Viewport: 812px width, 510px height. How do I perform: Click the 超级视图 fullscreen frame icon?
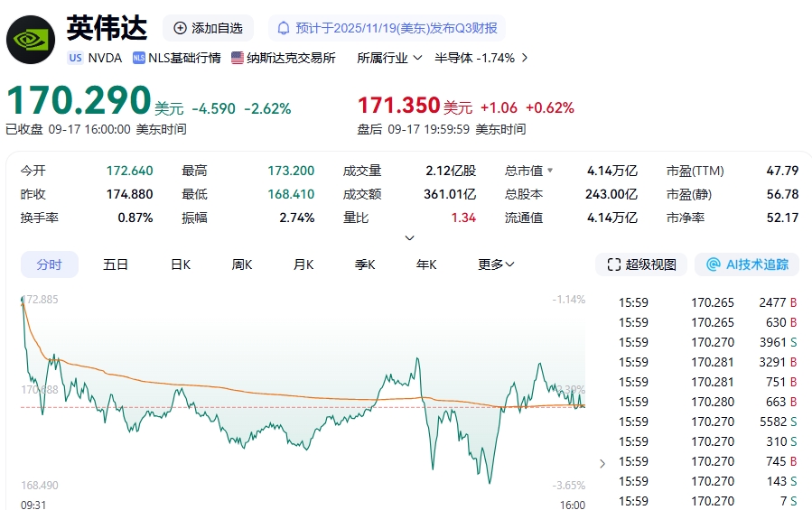(x=613, y=264)
